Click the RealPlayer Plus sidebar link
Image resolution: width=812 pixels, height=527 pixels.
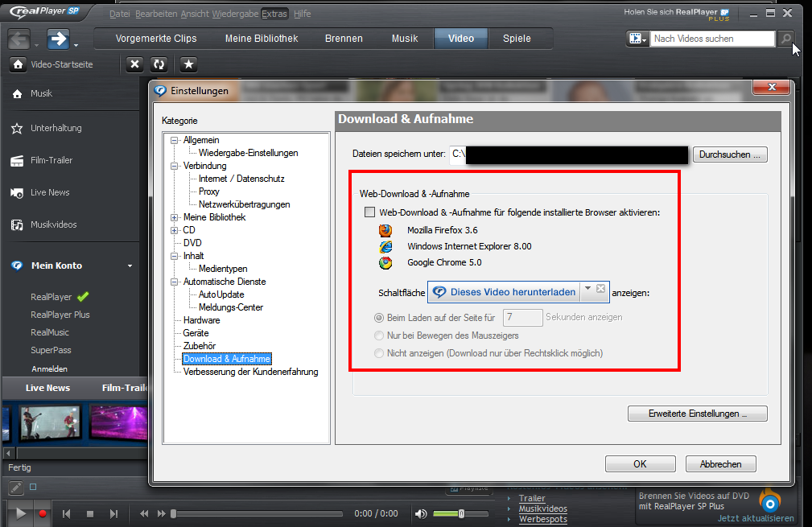click(60, 315)
